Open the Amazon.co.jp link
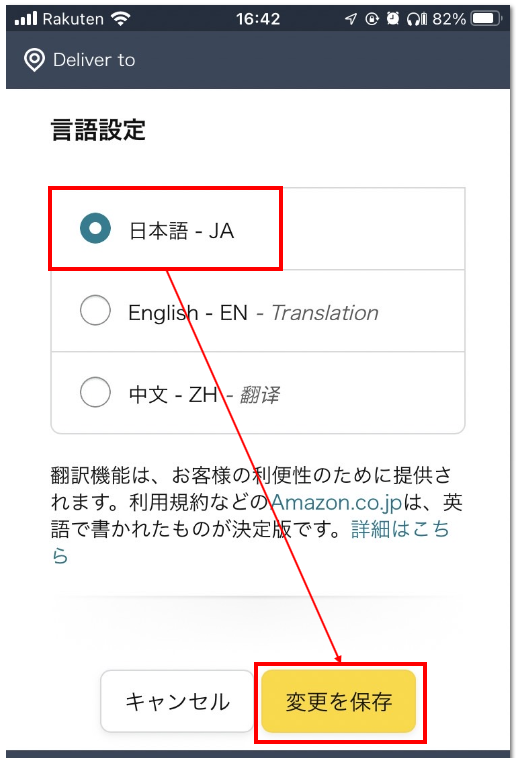This screenshot has height=764, width=518. tap(336, 502)
